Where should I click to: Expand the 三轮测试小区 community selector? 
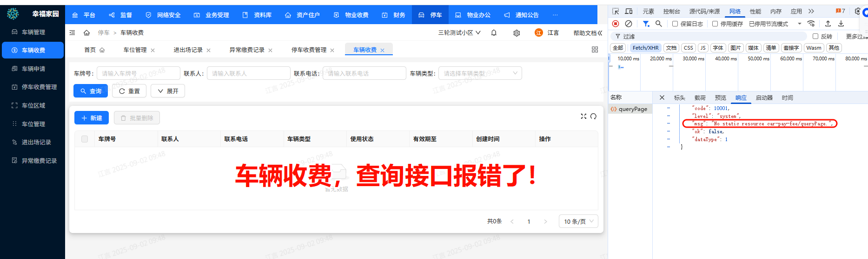[x=459, y=33]
